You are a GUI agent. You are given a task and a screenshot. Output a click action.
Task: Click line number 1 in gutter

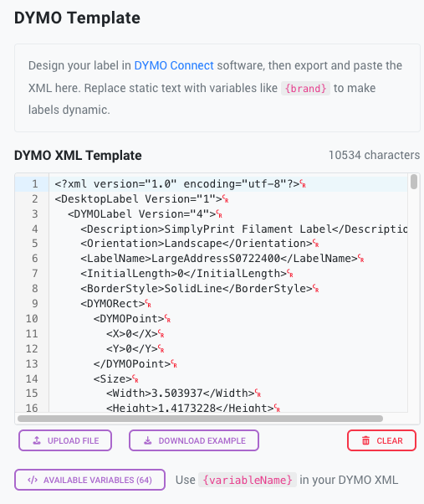click(34, 184)
